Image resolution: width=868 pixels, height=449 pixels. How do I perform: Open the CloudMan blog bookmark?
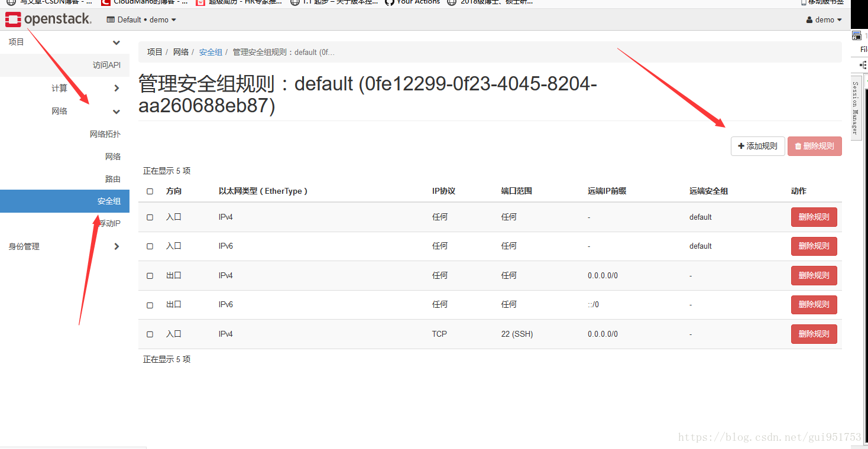tap(144, 2)
